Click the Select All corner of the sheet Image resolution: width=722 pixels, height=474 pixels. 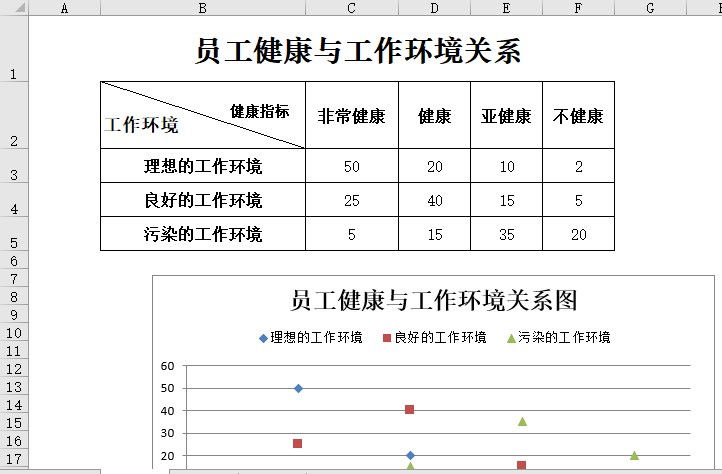(x=14, y=8)
